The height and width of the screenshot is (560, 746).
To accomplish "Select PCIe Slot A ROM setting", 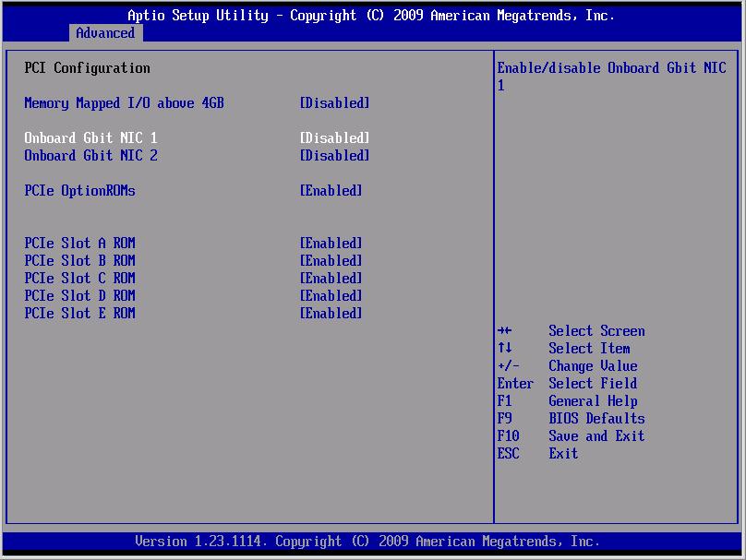I will point(80,243).
